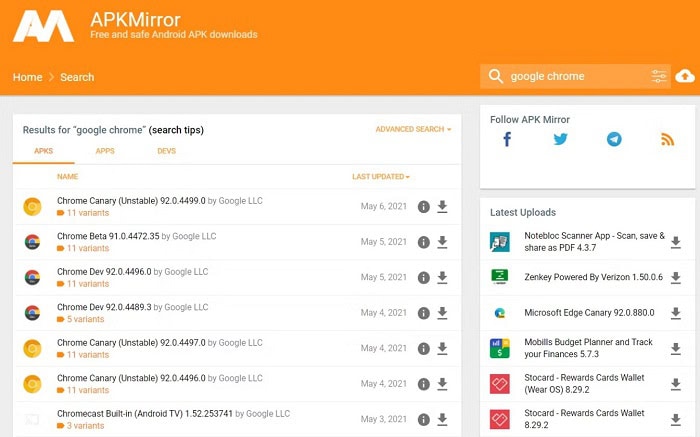Viewport: 700px width, 437px height.
Task: Click the search field containing google chrome
Action: [x=575, y=76]
